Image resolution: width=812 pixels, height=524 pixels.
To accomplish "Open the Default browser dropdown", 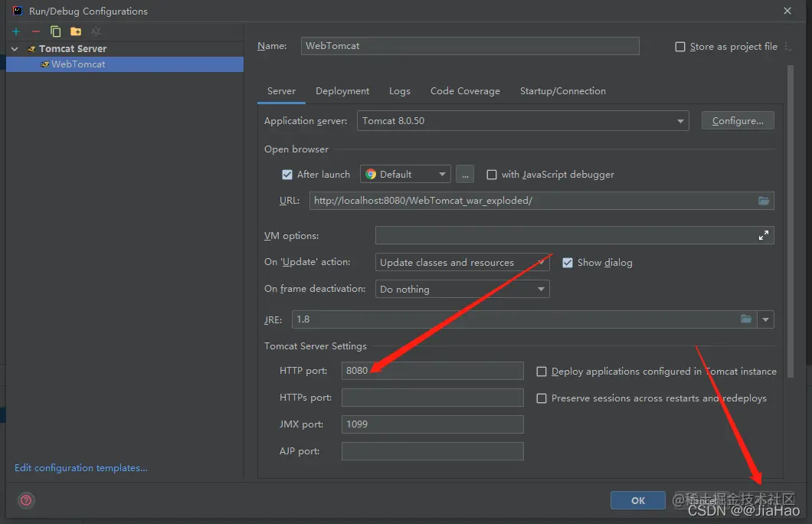I will coord(405,175).
